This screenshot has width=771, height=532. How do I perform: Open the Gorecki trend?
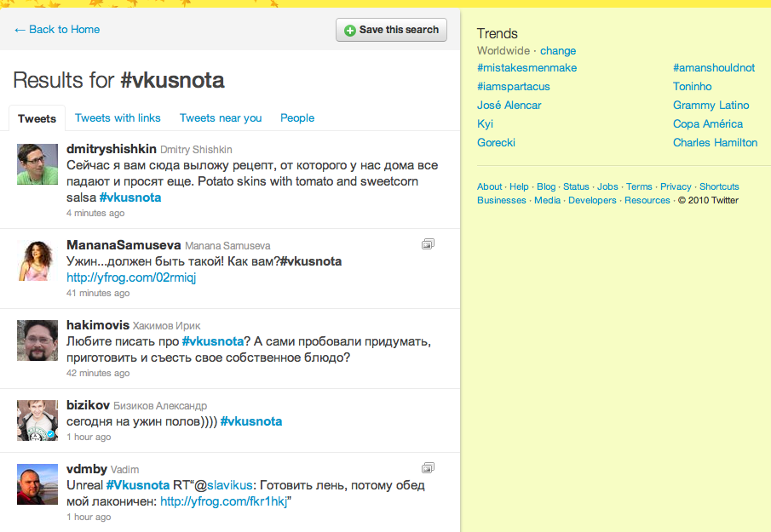point(496,142)
